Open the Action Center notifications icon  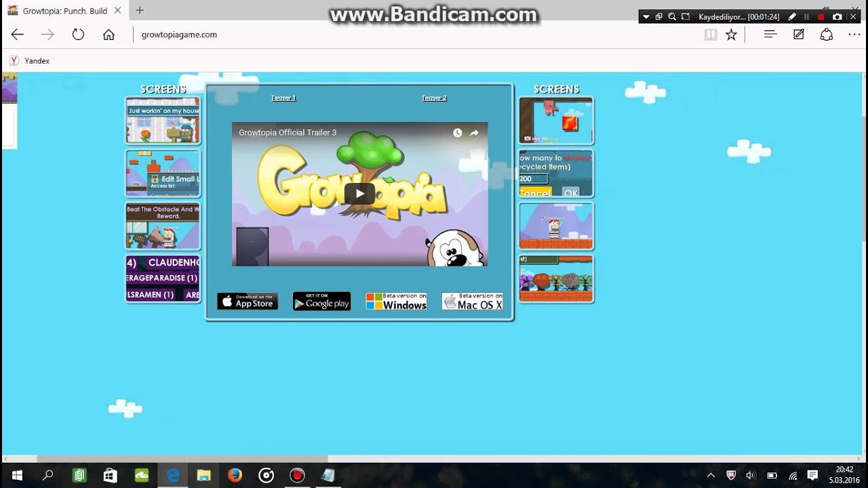point(812,475)
